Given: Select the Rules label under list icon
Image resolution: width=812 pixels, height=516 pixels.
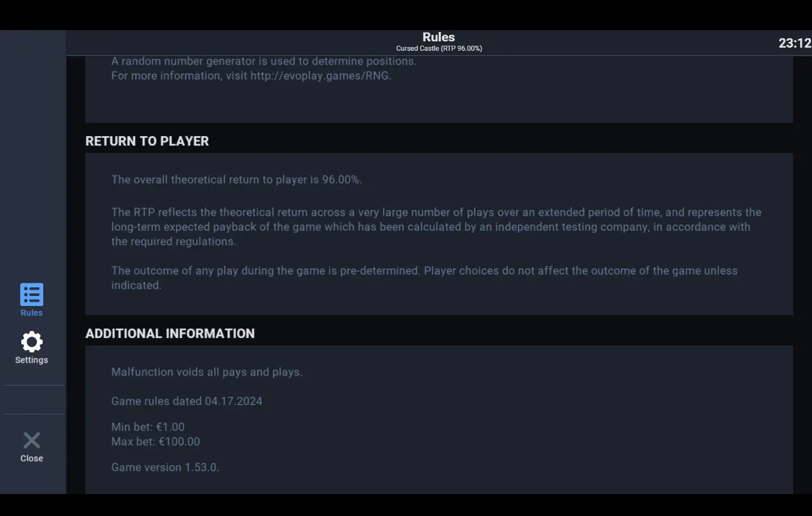Looking at the screenshot, I should [31, 313].
